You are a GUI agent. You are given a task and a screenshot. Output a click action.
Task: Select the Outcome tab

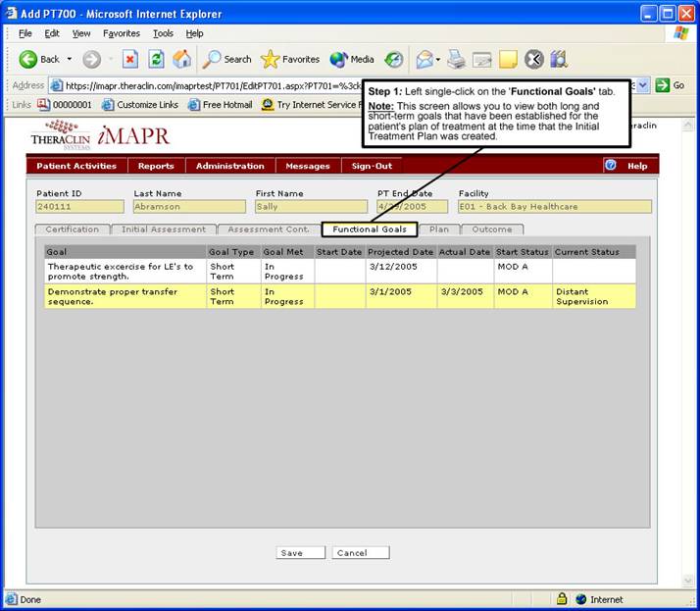click(x=491, y=229)
